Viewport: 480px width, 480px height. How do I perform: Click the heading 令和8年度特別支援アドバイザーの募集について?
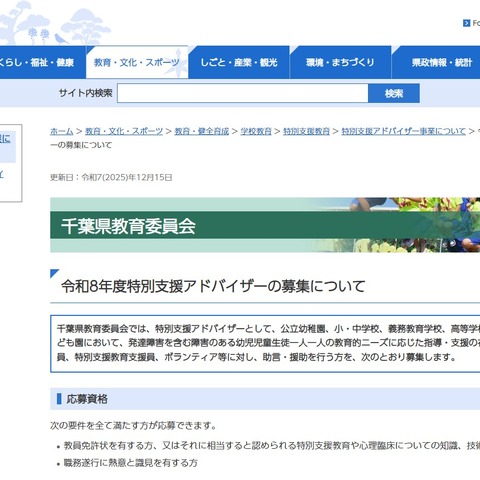tap(213, 286)
